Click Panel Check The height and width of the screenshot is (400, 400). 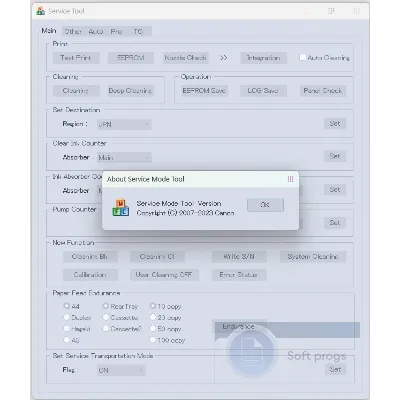(323, 91)
